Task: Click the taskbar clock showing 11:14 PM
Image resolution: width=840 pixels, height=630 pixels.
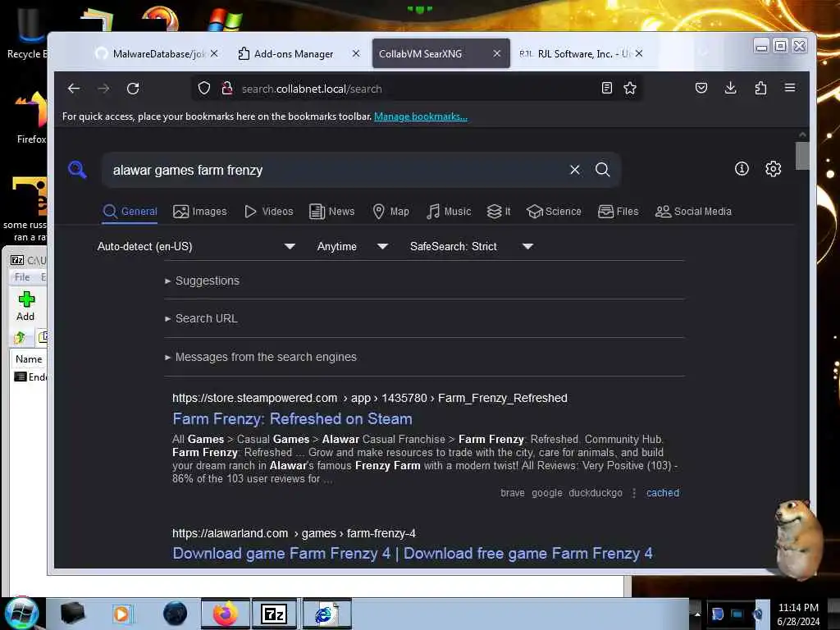Action: [798, 614]
